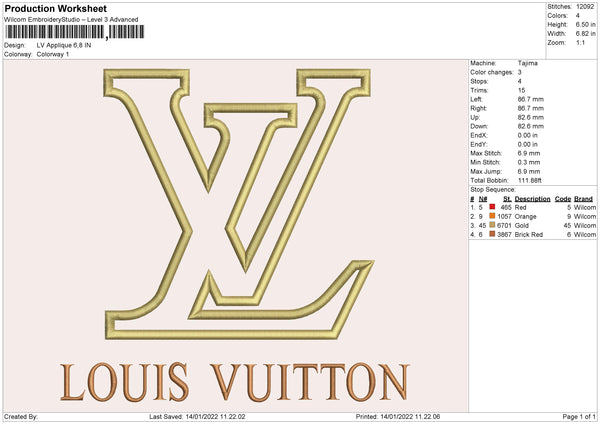Screen dimensions: 600x424
Task: Click the 'Wilcom' brand in the Gold row
Action: click(585, 225)
